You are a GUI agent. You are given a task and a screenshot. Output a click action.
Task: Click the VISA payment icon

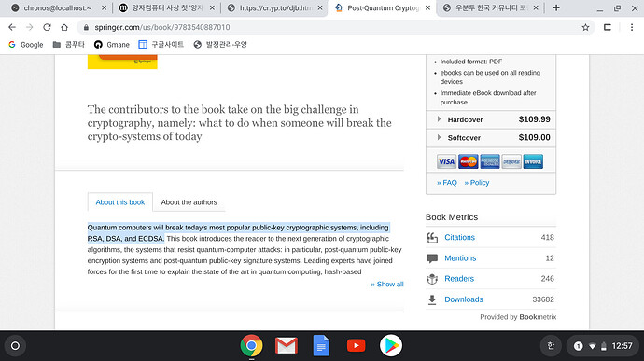pos(446,161)
